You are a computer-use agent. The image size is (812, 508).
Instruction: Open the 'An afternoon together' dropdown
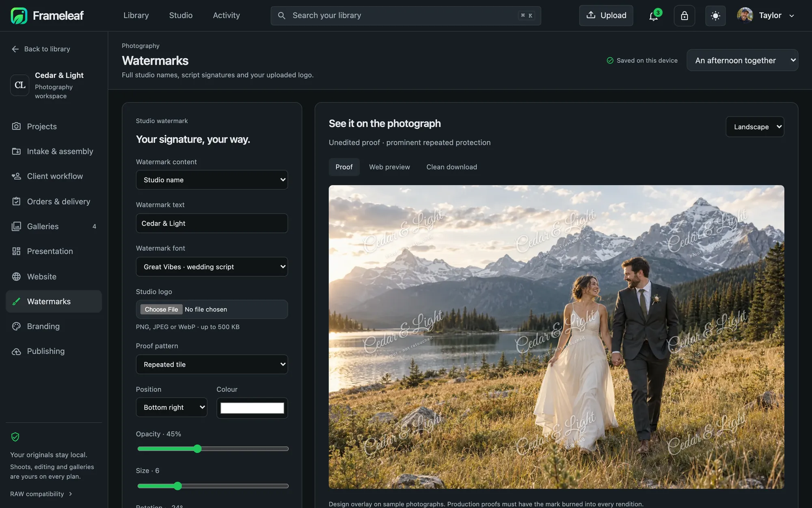point(742,60)
